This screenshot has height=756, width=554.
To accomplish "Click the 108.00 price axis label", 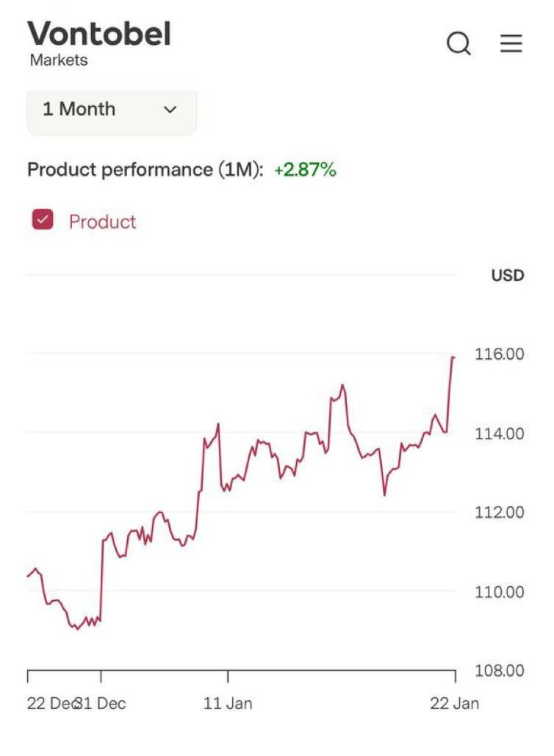I will [x=500, y=671].
